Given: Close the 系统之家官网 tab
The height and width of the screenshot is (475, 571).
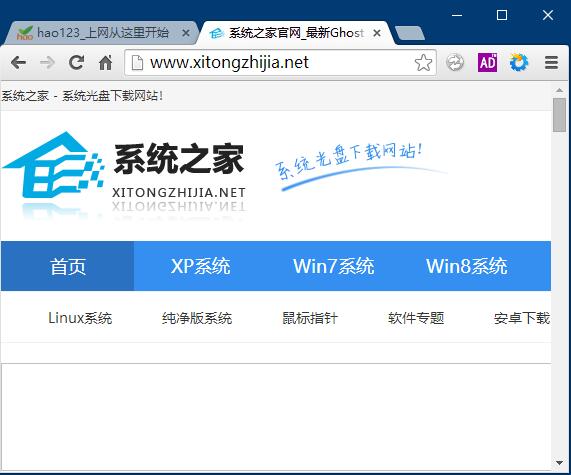Looking at the screenshot, I should (377, 33).
